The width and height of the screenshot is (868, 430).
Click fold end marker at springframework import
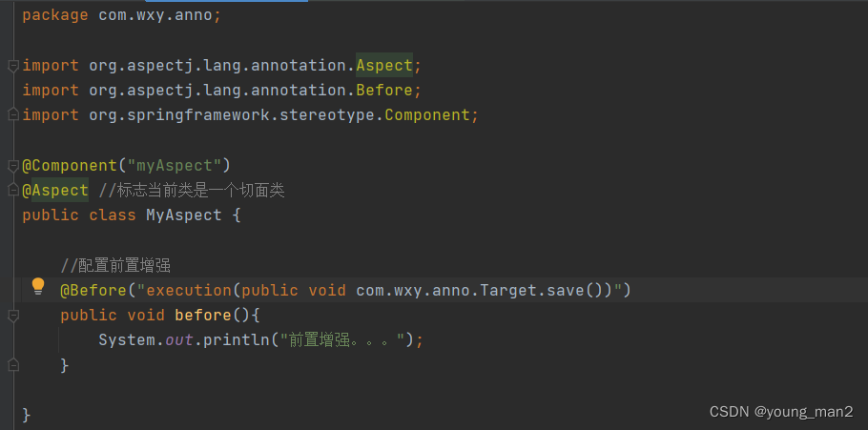[x=12, y=115]
